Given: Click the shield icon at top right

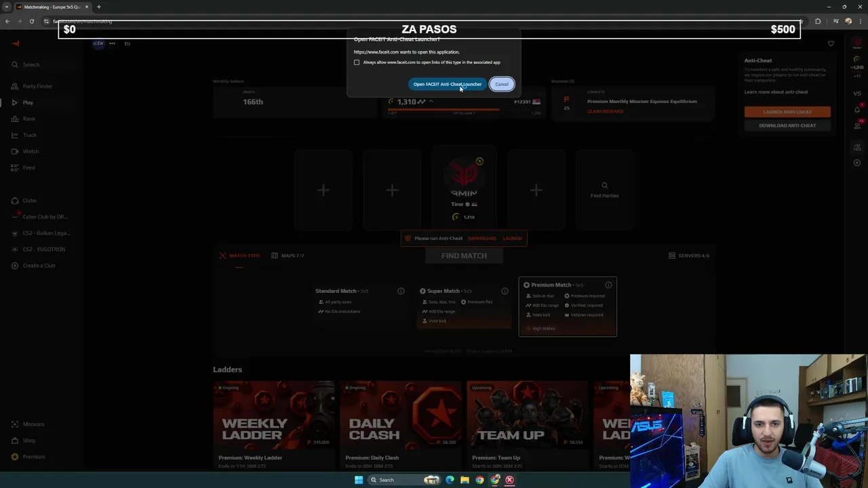Looking at the screenshot, I should tap(831, 44).
